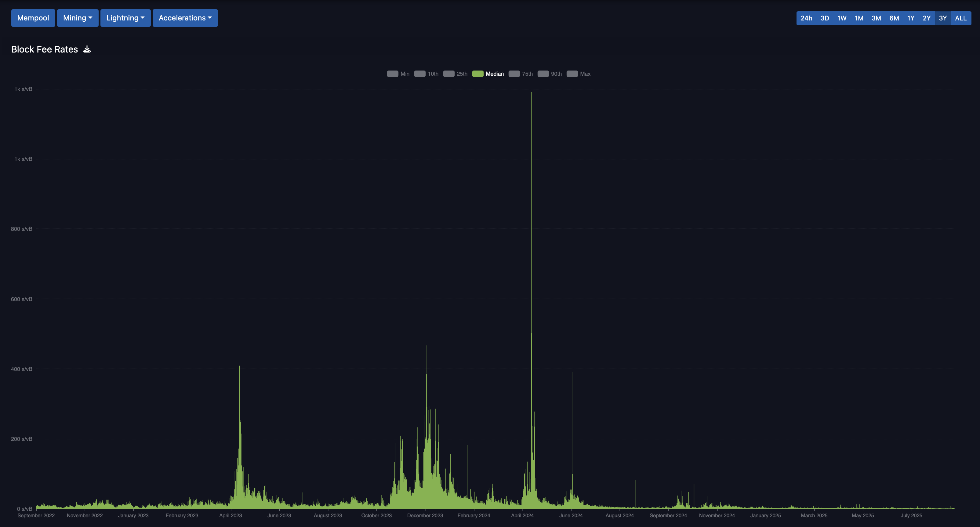Screen dimensions: 980x527
Task: Click the 600 s/vB axis label
Action: click(x=22, y=299)
